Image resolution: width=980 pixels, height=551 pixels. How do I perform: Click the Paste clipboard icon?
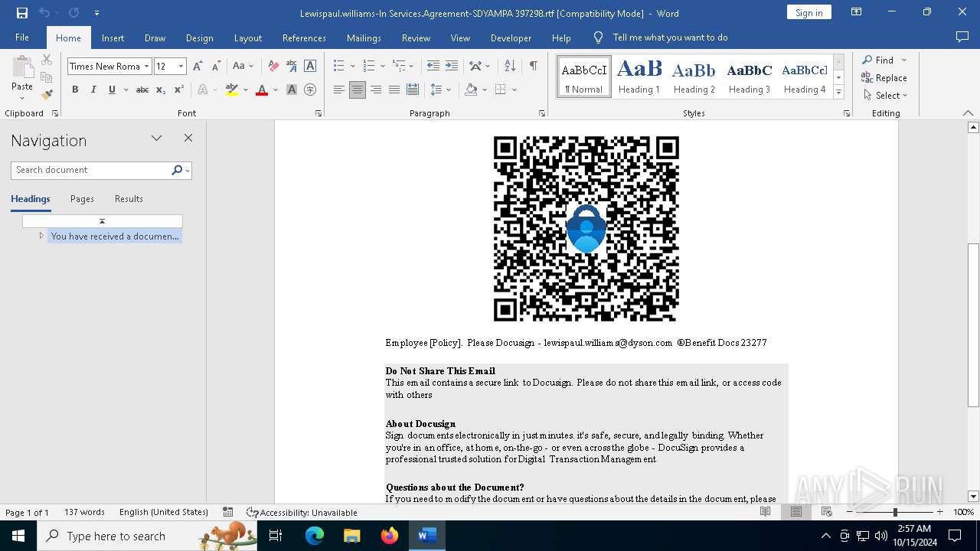tap(22, 67)
